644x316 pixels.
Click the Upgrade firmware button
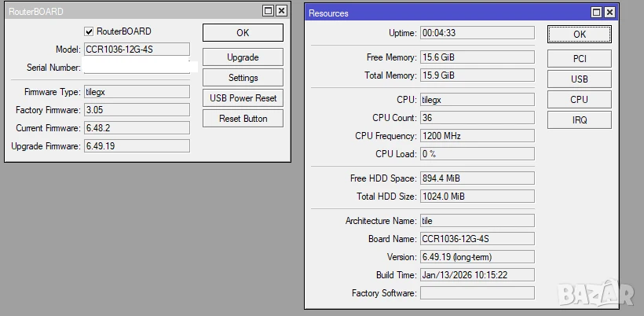[x=243, y=57]
